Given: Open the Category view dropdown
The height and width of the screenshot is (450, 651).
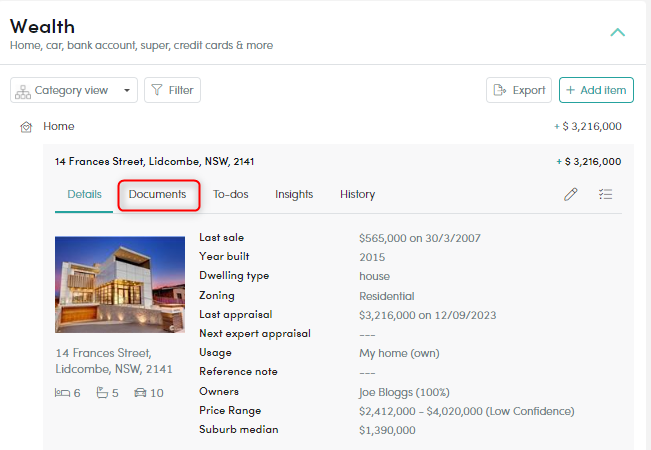Looking at the screenshot, I should [74, 90].
